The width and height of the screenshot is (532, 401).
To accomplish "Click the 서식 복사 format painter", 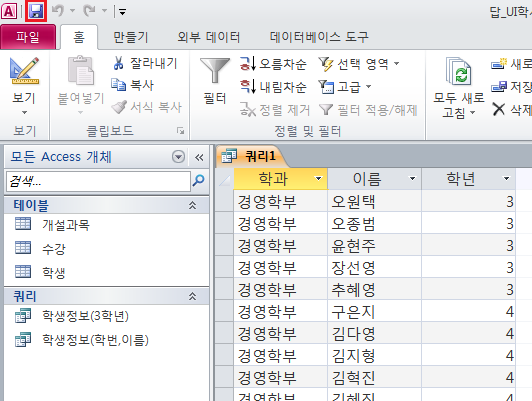I will pos(147,107).
